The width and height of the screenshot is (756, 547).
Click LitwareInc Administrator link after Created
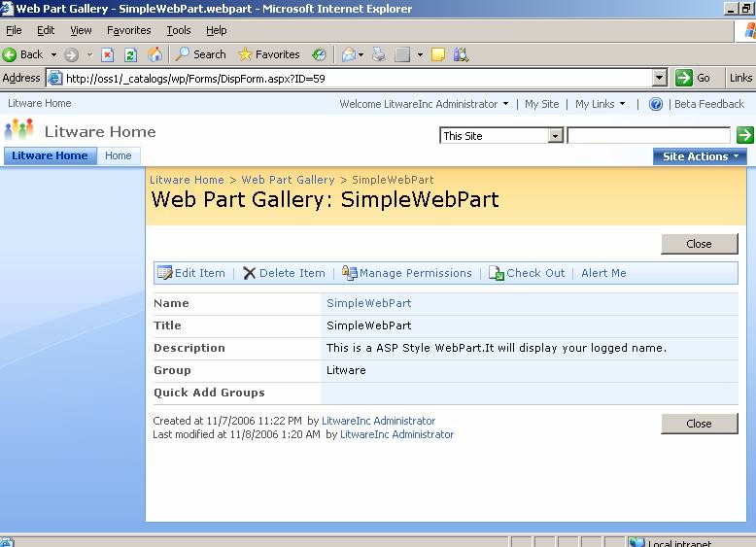pos(378,421)
